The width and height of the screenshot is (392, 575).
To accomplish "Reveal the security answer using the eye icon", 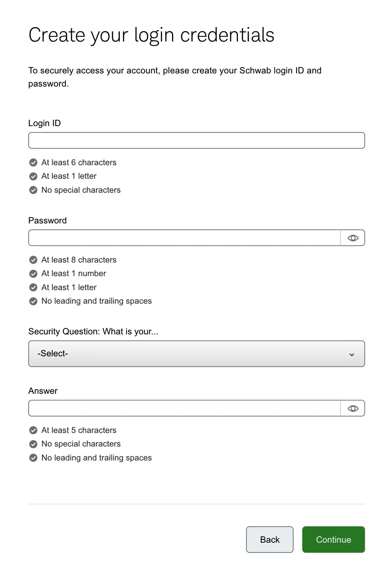I will pyautogui.click(x=353, y=408).
